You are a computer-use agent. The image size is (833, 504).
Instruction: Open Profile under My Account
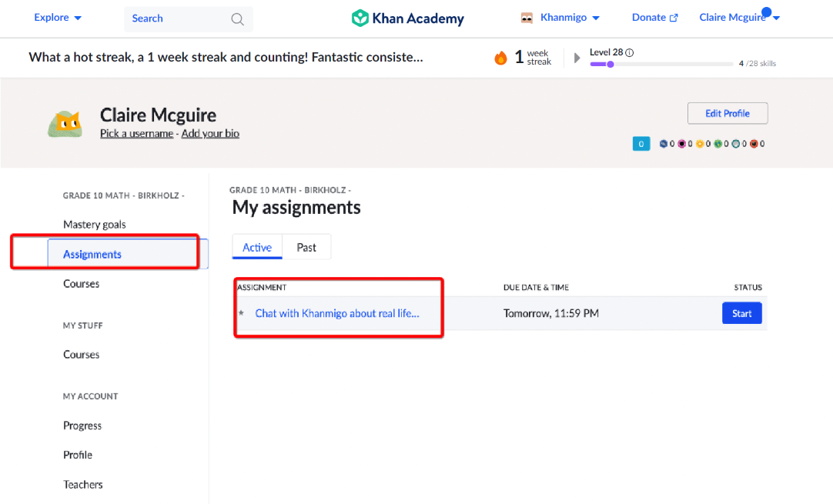(x=78, y=455)
